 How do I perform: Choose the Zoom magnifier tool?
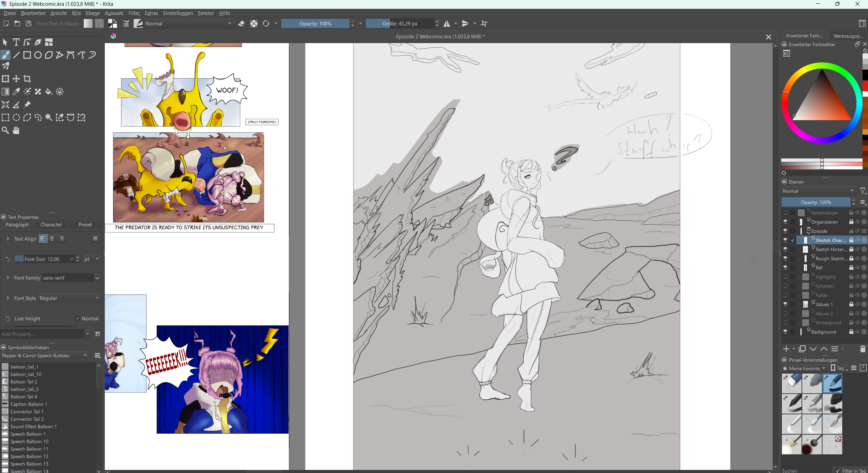pyautogui.click(x=5, y=130)
